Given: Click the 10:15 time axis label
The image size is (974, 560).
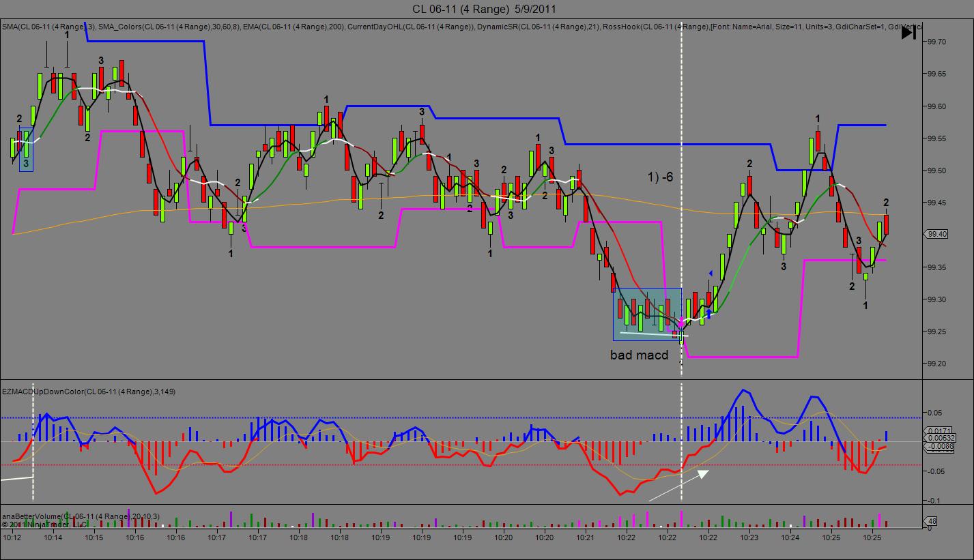Looking at the screenshot, I should (94, 537).
